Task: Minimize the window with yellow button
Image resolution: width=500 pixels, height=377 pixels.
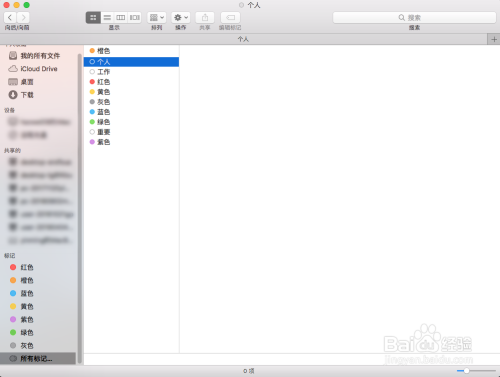Action: coord(16,5)
